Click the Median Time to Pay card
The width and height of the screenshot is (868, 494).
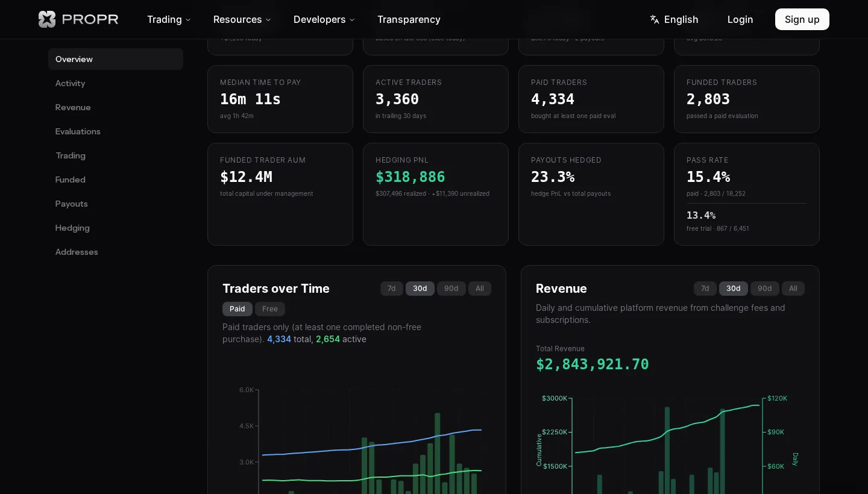[x=280, y=99]
